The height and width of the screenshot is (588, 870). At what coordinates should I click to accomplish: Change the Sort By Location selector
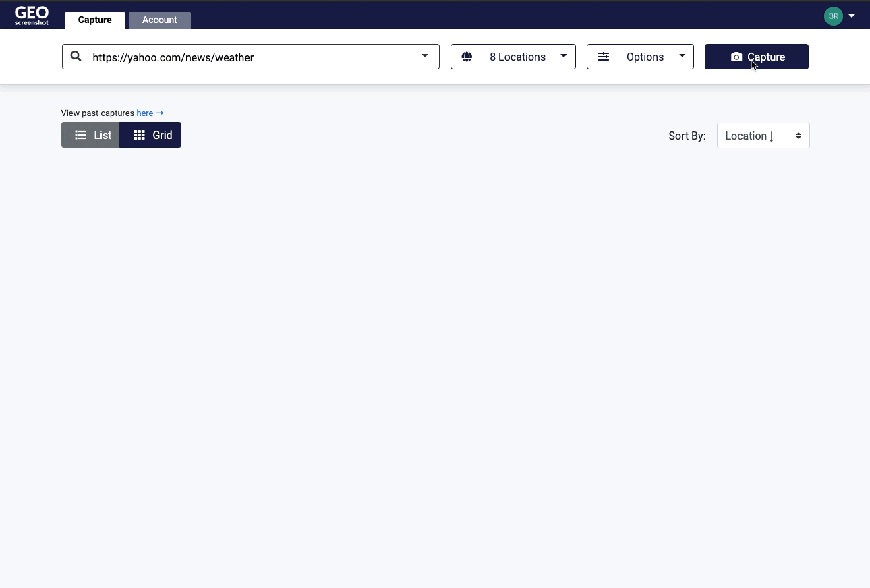click(763, 136)
